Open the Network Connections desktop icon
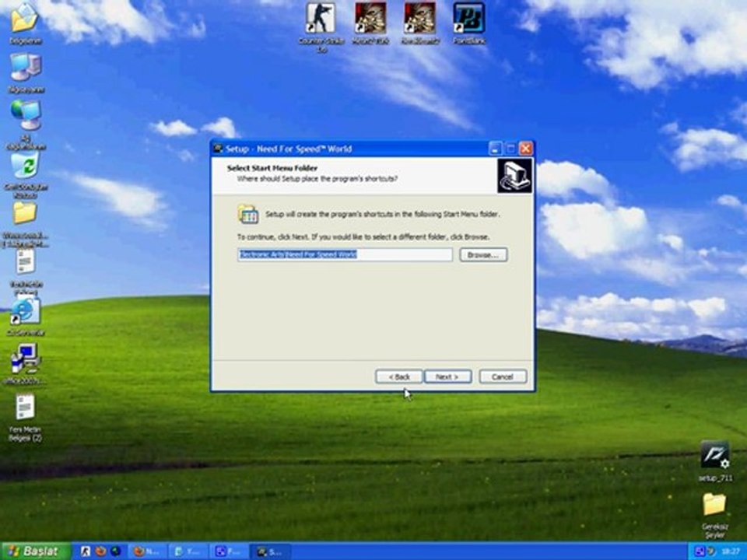 pyautogui.click(x=26, y=124)
